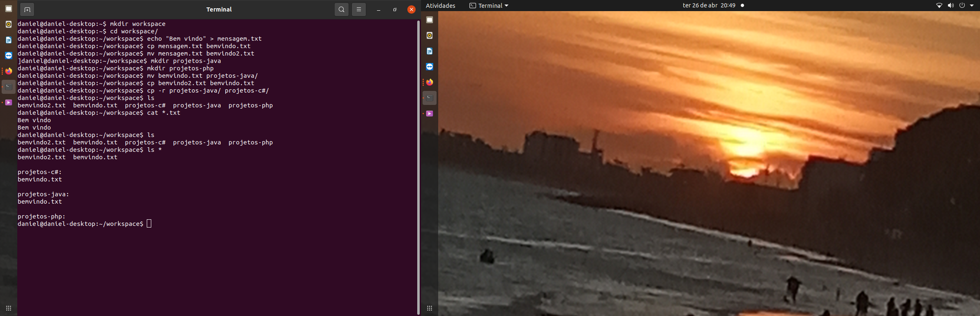Click the line 'mkdir projetos-java'
The image size is (980, 316).
[x=186, y=61]
